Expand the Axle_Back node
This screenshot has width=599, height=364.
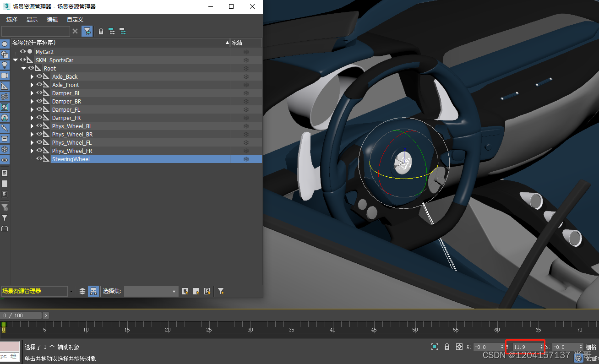tap(32, 76)
